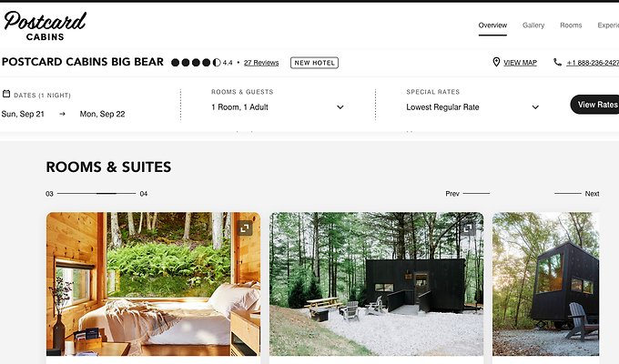Select the Sun, Sep 21 check-in date
Screen dimensions: 619x364
coord(23,114)
